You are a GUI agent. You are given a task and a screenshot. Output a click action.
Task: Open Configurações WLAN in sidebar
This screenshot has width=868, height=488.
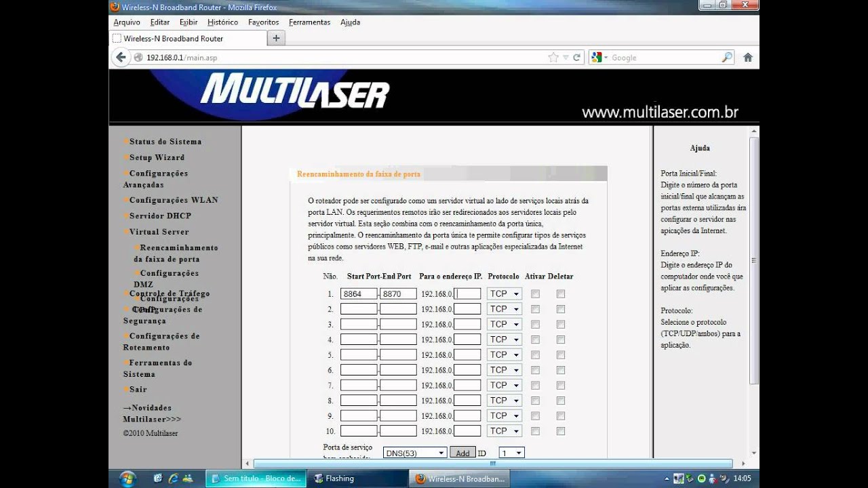click(174, 200)
